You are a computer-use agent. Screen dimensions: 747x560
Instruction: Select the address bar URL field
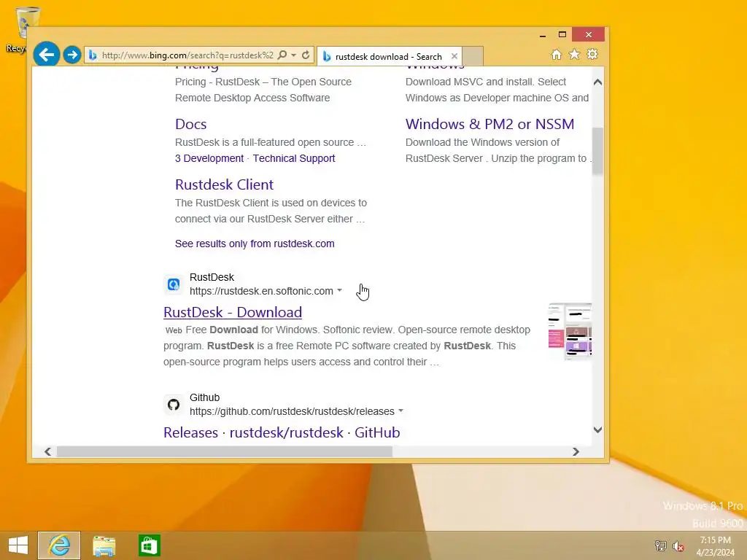click(x=187, y=55)
